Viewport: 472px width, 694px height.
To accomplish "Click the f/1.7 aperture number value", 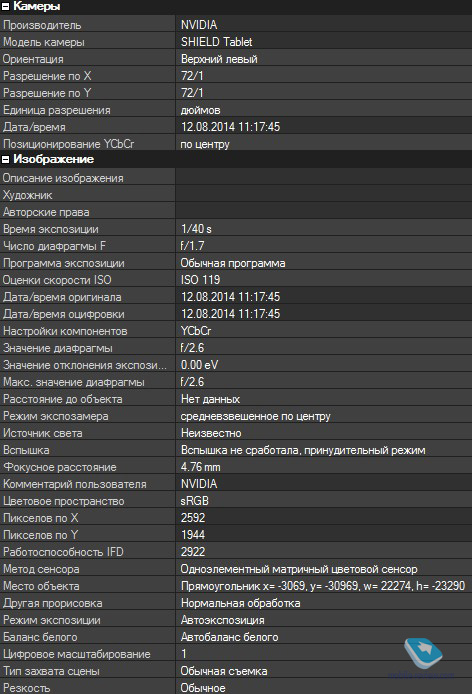I will [x=193, y=246].
